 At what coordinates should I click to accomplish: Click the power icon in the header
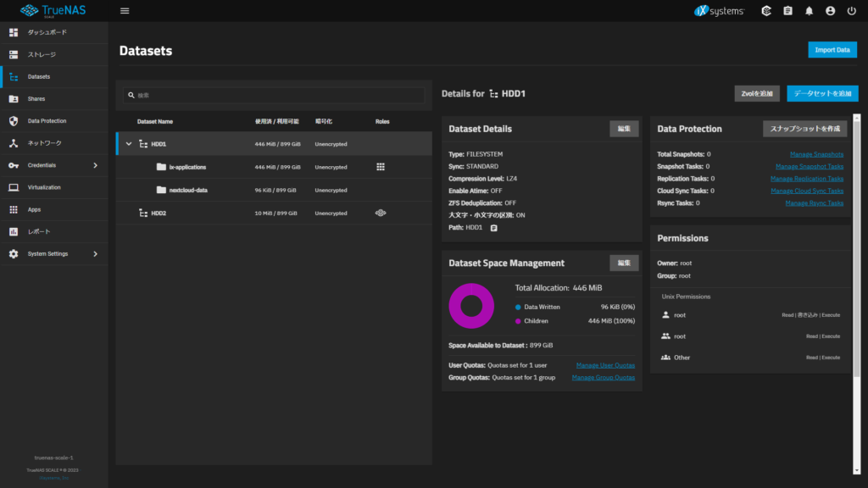[851, 10]
